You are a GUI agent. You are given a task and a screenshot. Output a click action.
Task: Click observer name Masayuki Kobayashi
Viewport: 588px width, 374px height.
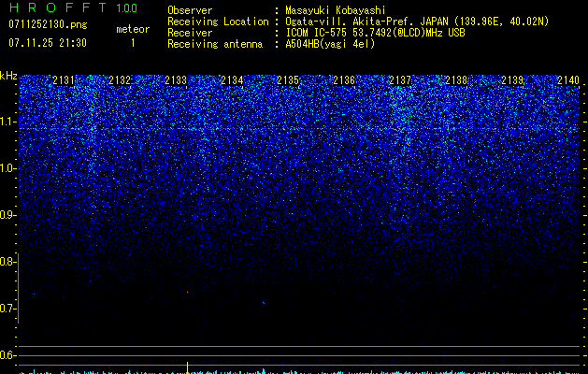tap(335, 10)
